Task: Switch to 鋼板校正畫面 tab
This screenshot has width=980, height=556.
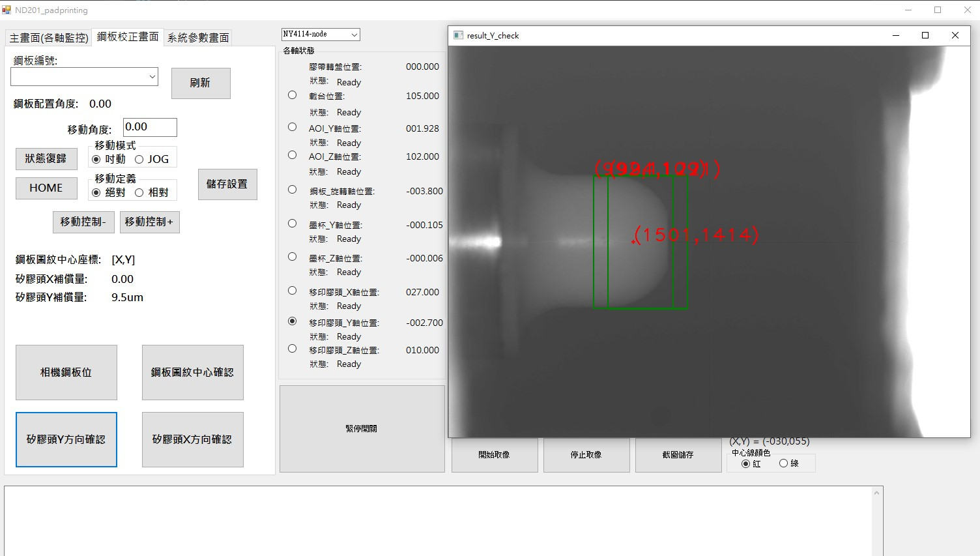Action: [128, 37]
